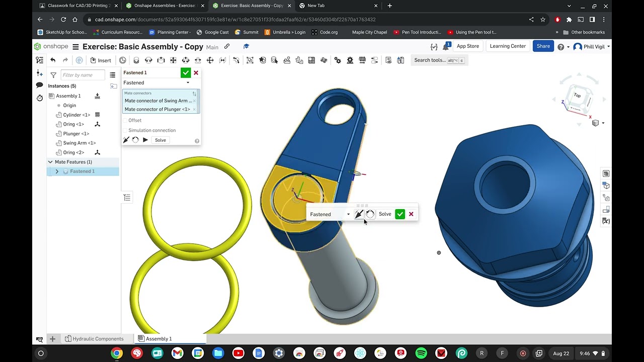The height and width of the screenshot is (362, 644).
Task: Open help for Fastened dialog
Action: point(197,141)
